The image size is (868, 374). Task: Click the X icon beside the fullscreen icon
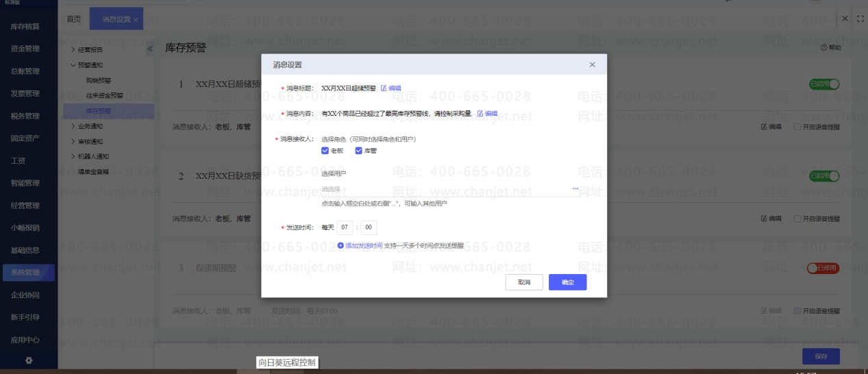(x=845, y=18)
